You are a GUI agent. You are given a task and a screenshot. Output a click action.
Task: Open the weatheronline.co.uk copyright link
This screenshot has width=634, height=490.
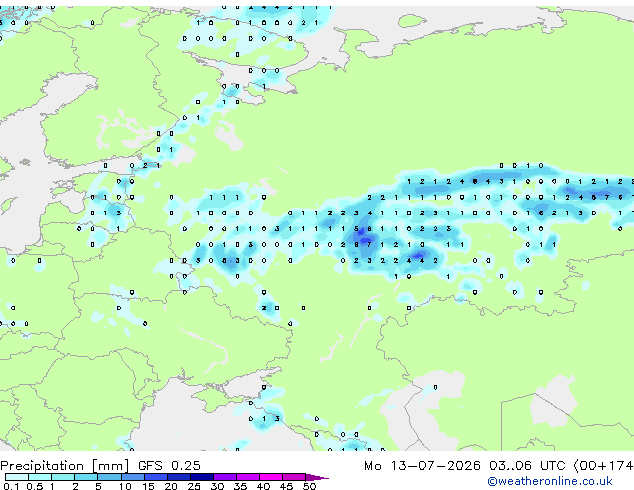pos(550,481)
